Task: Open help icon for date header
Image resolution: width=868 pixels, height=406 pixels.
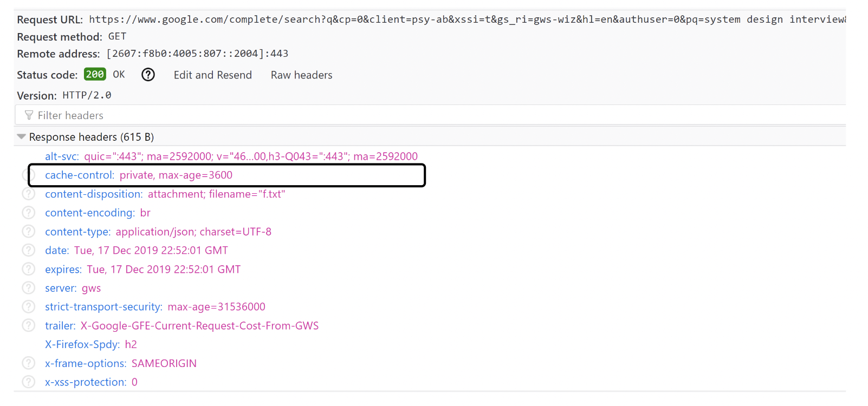Action: coord(28,250)
